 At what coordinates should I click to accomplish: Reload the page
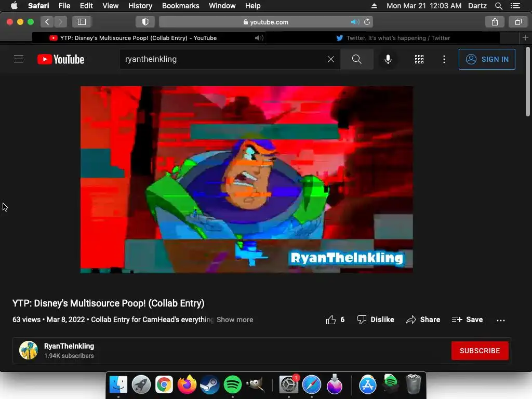coord(367,22)
